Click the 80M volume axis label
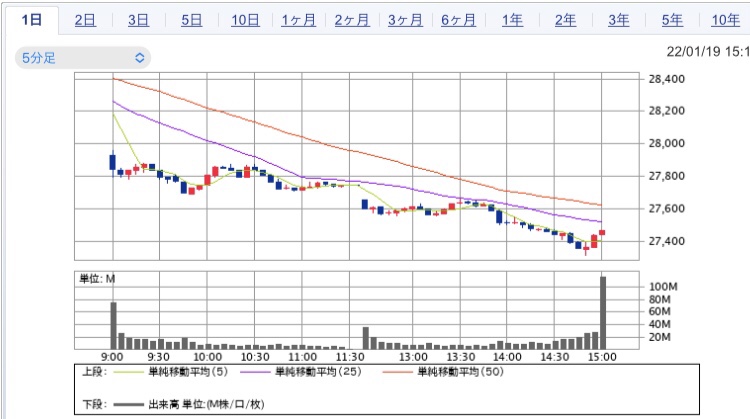The height and width of the screenshot is (419, 750). coord(660,300)
